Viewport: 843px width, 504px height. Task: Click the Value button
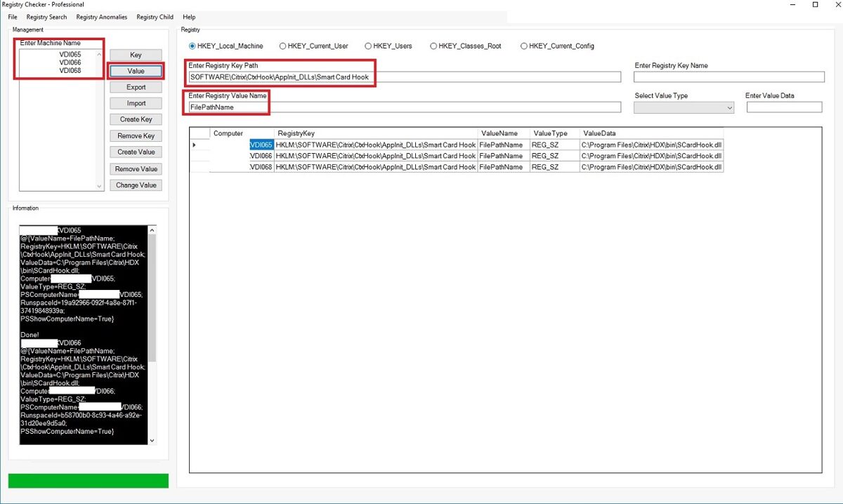click(x=136, y=71)
